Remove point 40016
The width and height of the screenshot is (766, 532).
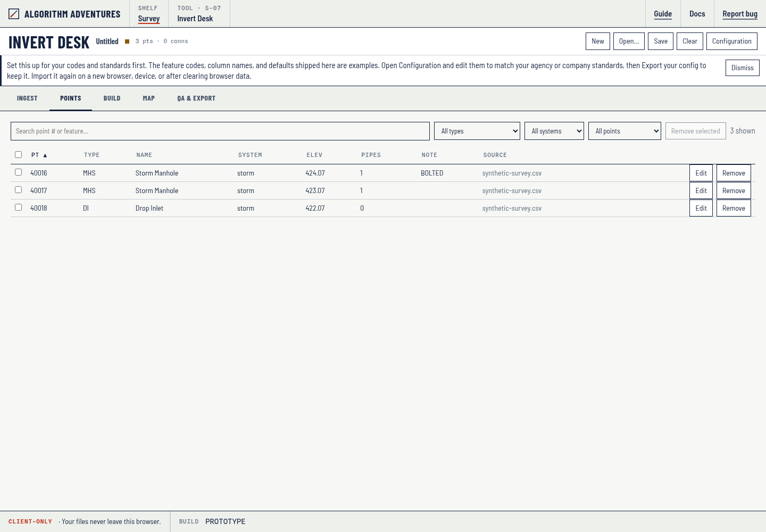(x=734, y=173)
